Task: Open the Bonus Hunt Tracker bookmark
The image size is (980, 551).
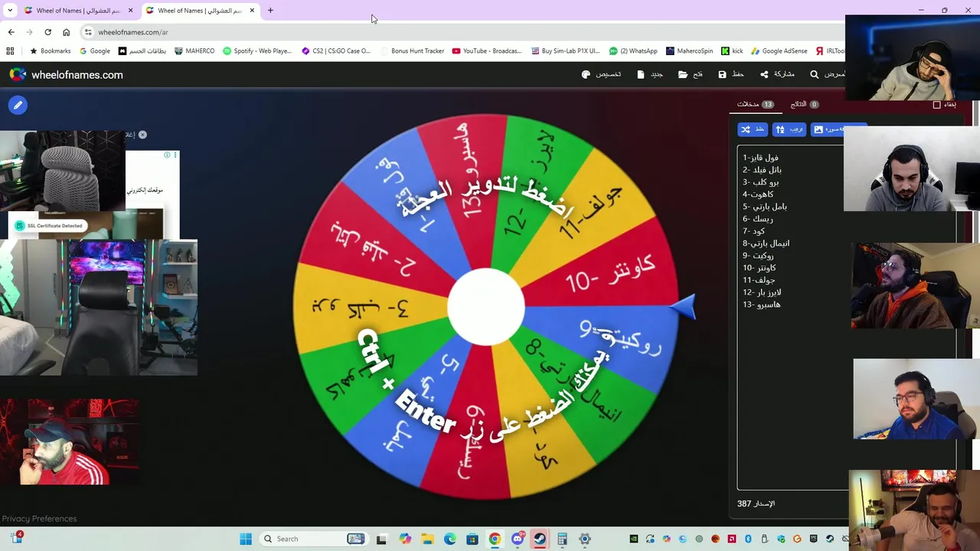Action: click(412, 51)
